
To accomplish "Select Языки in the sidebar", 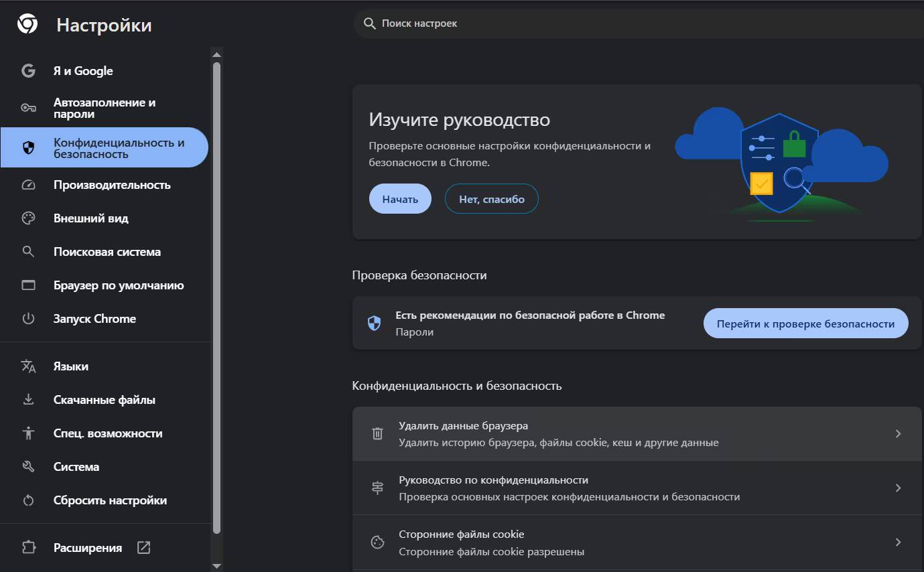I will 105,366.
